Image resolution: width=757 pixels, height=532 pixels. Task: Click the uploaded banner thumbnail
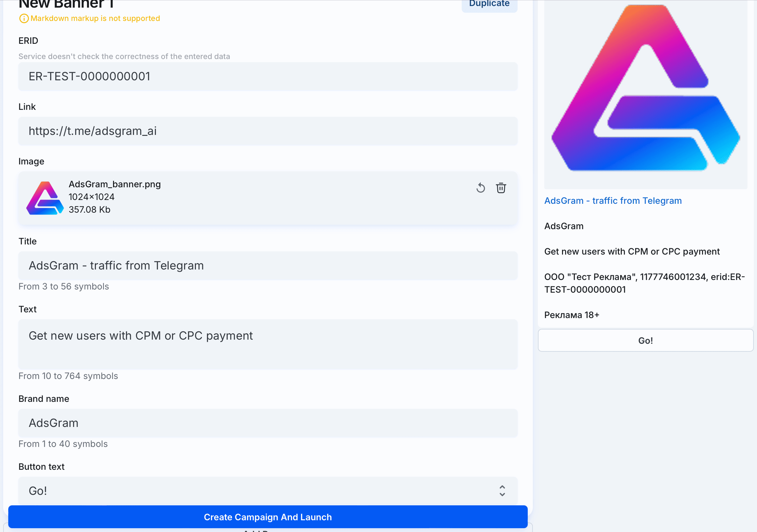(45, 198)
